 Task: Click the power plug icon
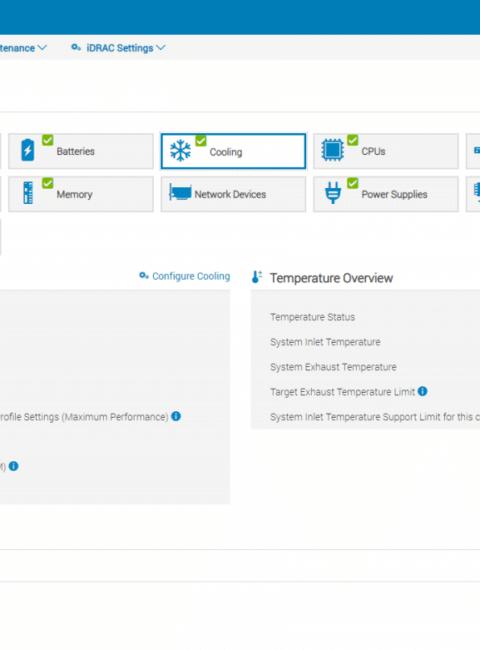[x=333, y=193]
